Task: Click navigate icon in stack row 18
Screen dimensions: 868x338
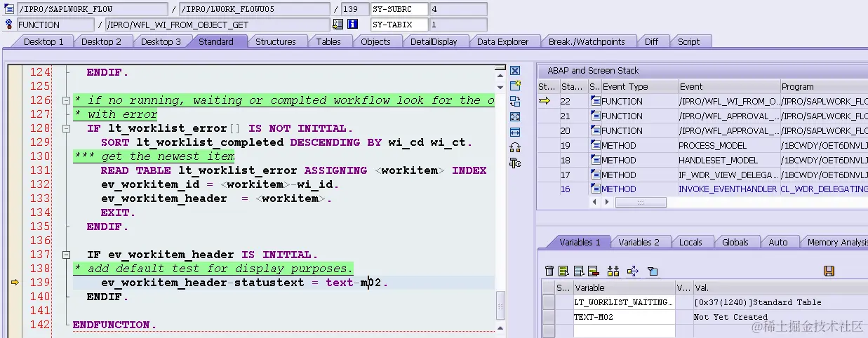Action: point(596,160)
